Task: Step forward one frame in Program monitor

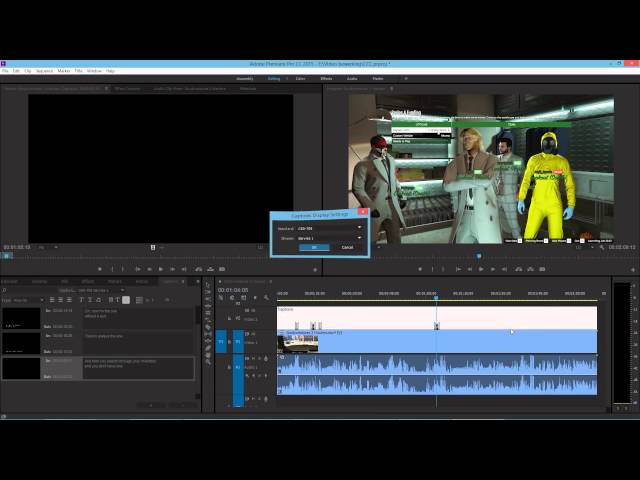Action: pyautogui.click(x=493, y=269)
